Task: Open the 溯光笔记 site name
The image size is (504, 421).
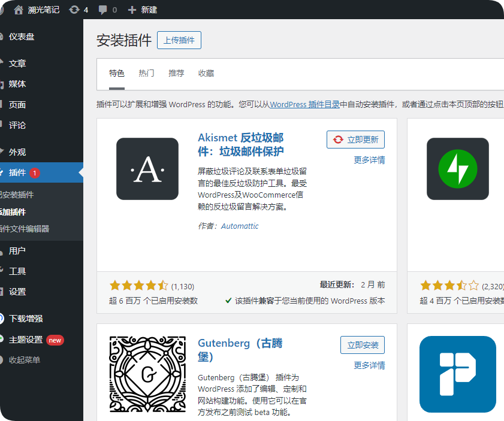Action: (43, 10)
